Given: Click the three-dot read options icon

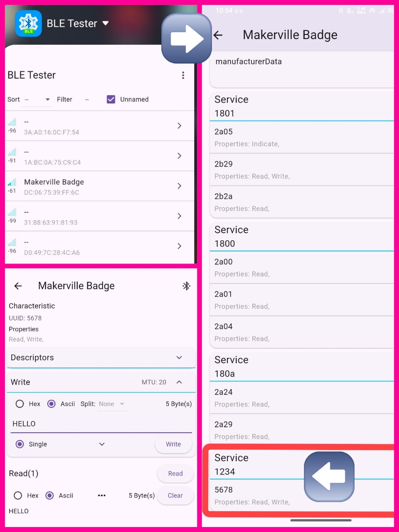Looking at the screenshot, I should (101, 495).
